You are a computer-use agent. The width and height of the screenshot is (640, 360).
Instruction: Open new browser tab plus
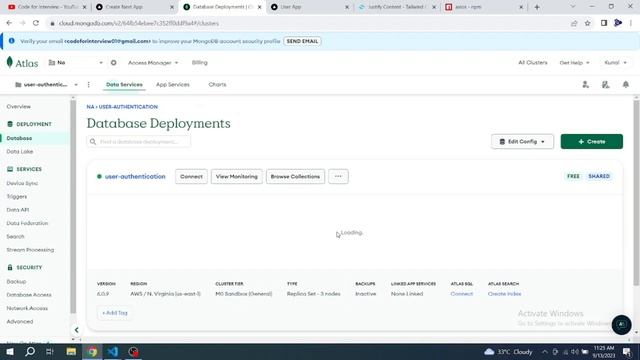537,7
